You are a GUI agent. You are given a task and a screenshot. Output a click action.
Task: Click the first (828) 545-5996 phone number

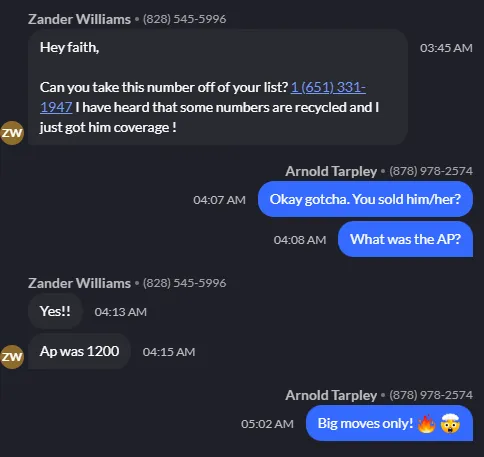click(x=184, y=19)
